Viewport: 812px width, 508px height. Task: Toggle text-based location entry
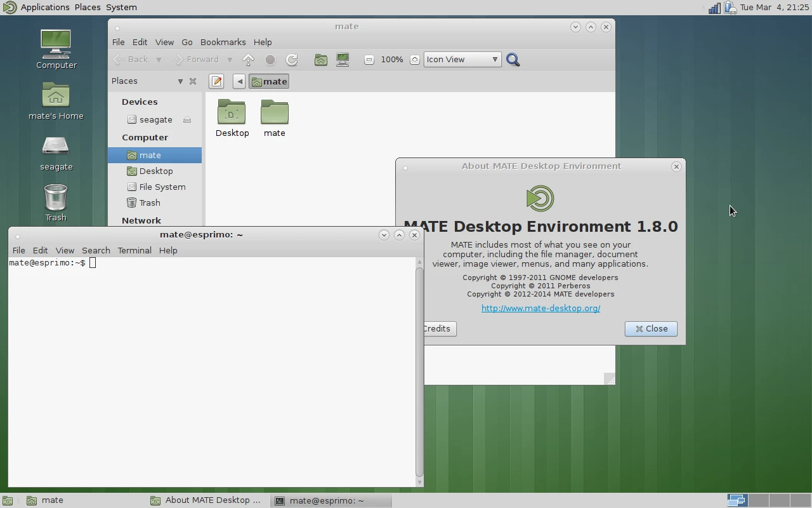[216, 81]
